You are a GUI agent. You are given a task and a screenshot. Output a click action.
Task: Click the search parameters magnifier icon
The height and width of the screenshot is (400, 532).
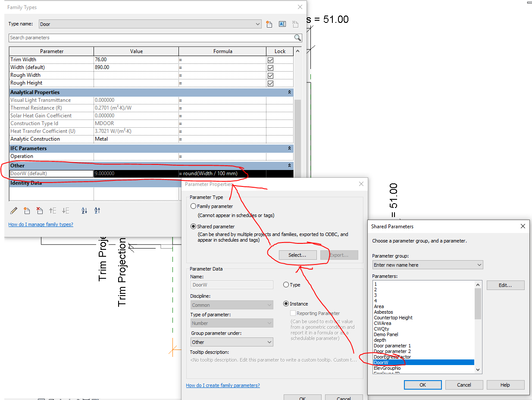point(297,38)
